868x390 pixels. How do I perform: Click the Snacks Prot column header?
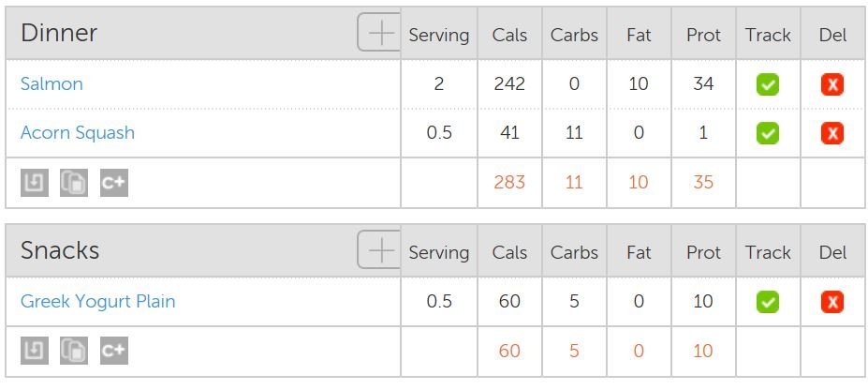click(703, 253)
